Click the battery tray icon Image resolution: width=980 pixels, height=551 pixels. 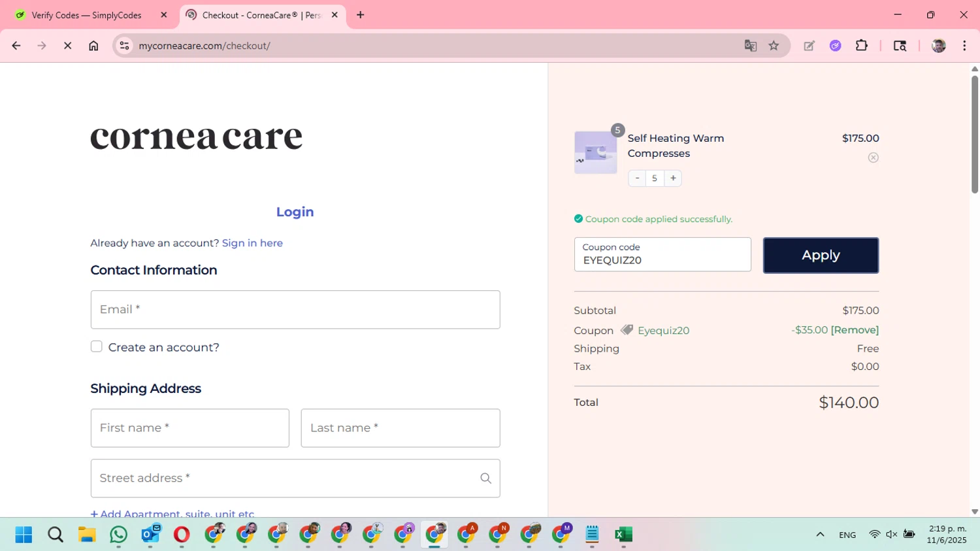pos(909,535)
